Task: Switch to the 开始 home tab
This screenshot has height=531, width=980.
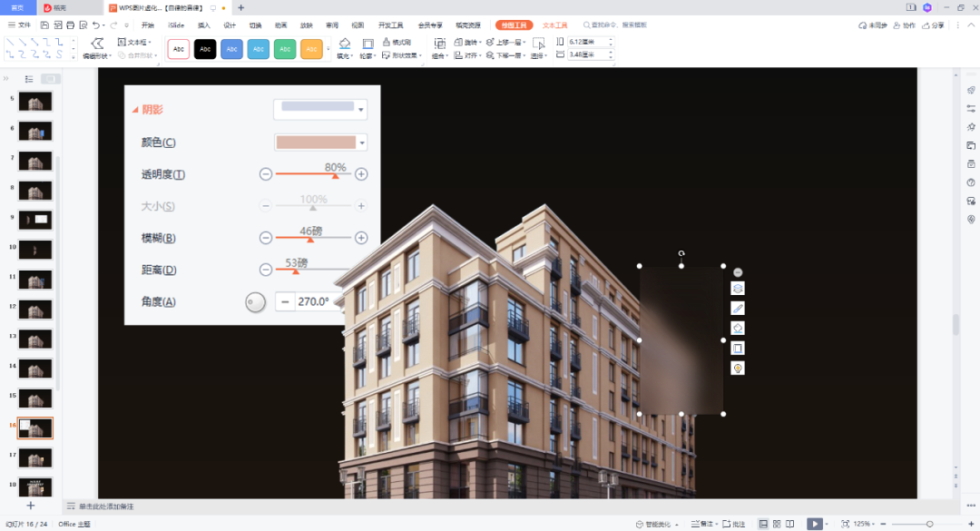Action: coord(148,25)
